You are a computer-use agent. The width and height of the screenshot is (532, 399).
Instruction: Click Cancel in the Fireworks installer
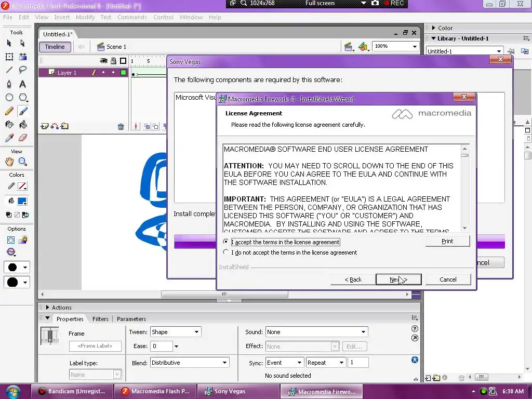click(x=448, y=279)
